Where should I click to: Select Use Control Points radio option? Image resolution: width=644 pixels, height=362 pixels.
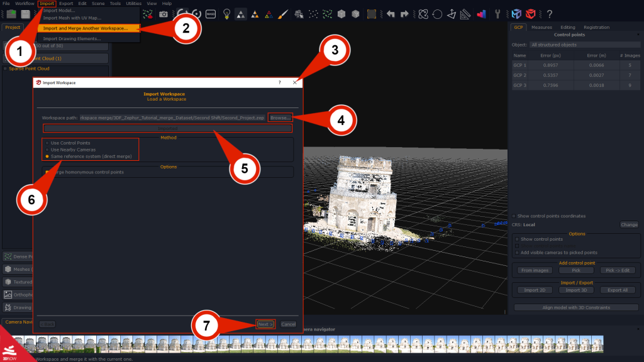point(68,143)
